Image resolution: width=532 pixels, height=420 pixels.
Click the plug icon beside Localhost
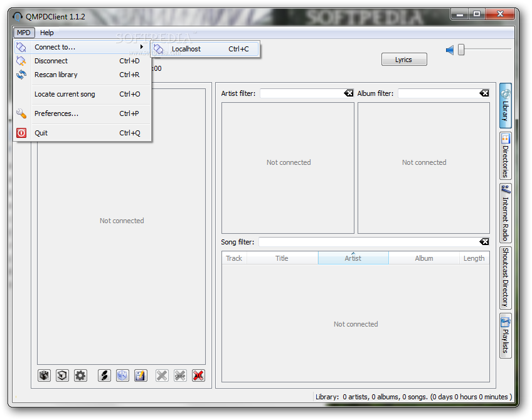click(x=159, y=49)
